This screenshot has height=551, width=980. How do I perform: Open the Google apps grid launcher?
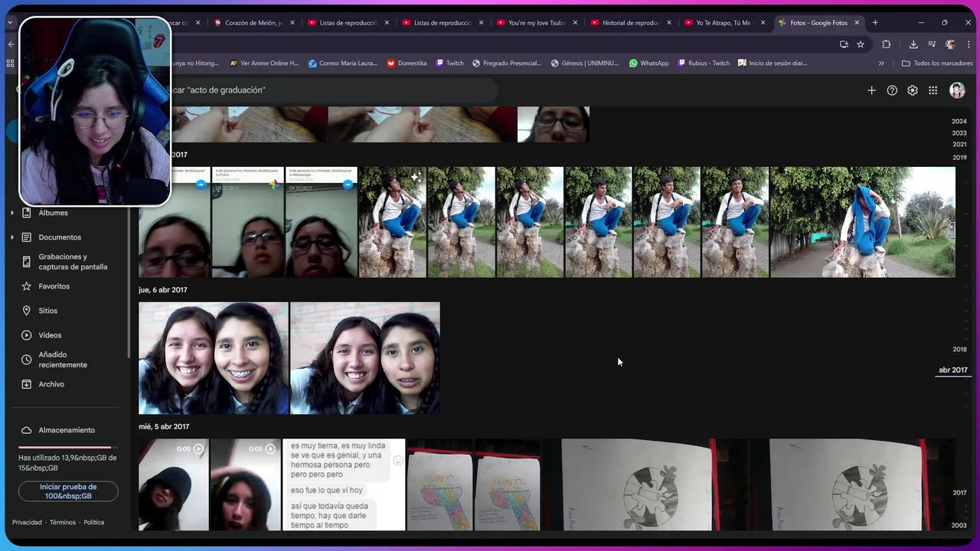(933, 90)
